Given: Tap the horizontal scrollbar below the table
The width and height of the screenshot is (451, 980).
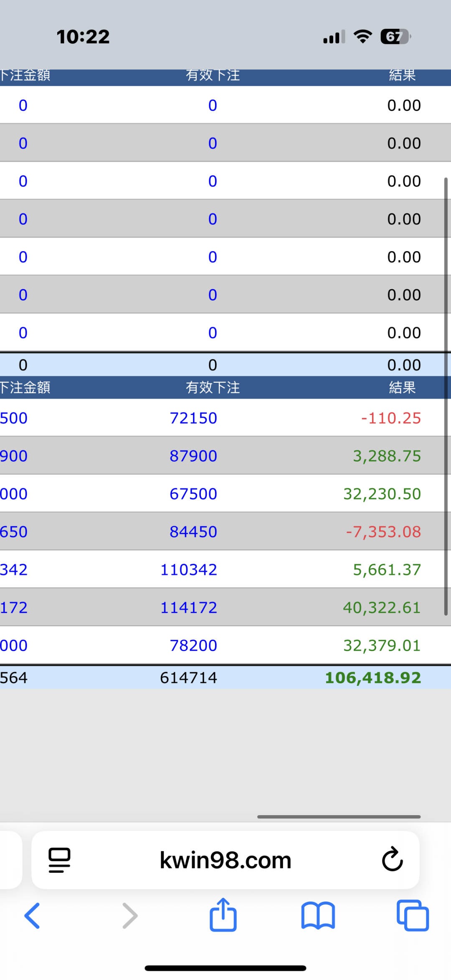Looking at the screenshot, I should (x=339, y=817).
